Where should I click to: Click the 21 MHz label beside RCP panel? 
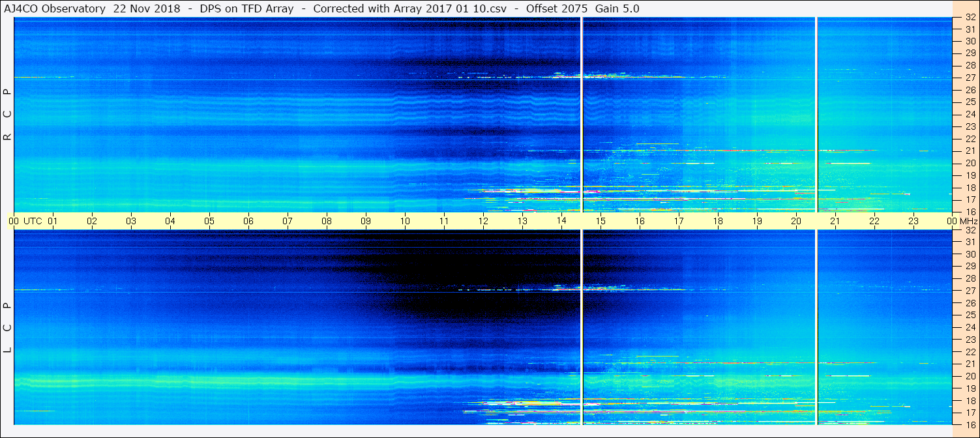click(x=970, y=151)
